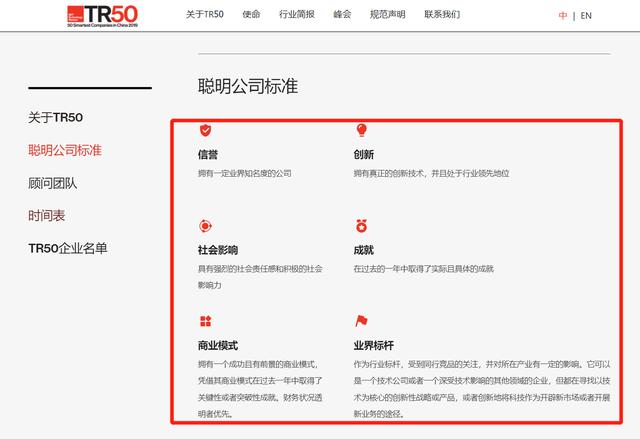This screenshot has width=640, height=439.
Task: Open the 使命 menu item
Action: click(251, 15)
